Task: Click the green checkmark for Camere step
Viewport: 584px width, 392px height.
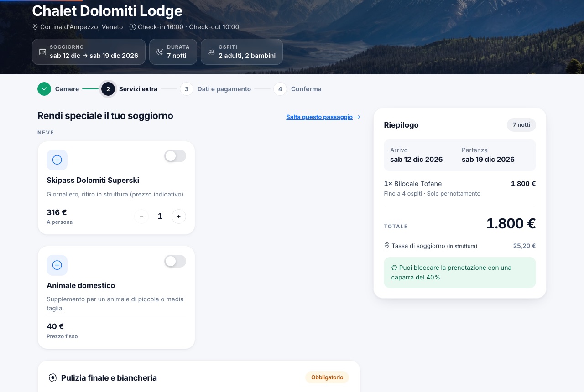Action: 44,89
